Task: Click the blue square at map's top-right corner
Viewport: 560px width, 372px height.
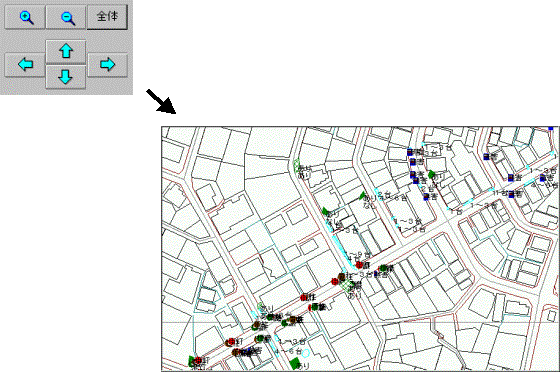Action: (551, 128)
